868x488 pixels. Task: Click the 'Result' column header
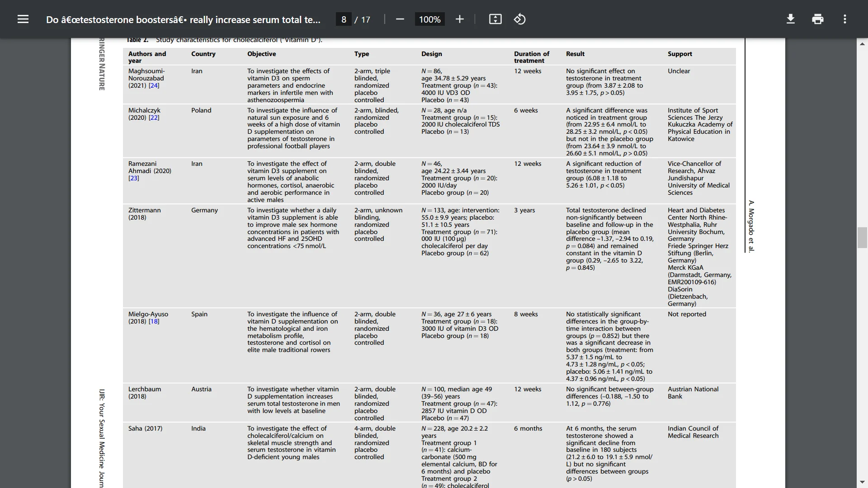pos(575,54)
